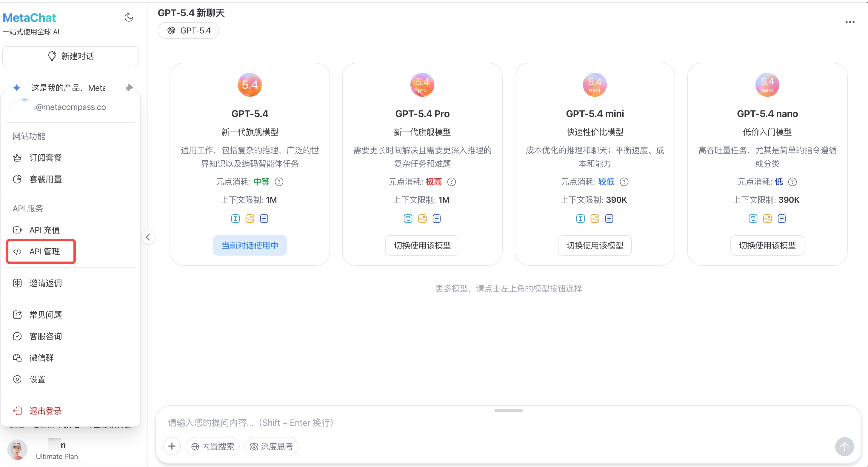Click help icon beside 中等 consumption
Viewport: 868px width, 467px height.
[279, 182]
